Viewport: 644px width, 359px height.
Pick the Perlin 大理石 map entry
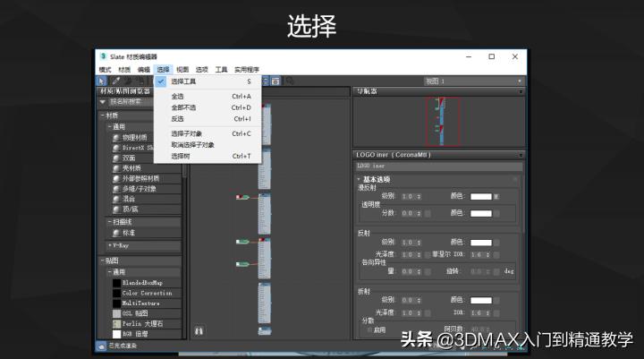coord(142,323)
